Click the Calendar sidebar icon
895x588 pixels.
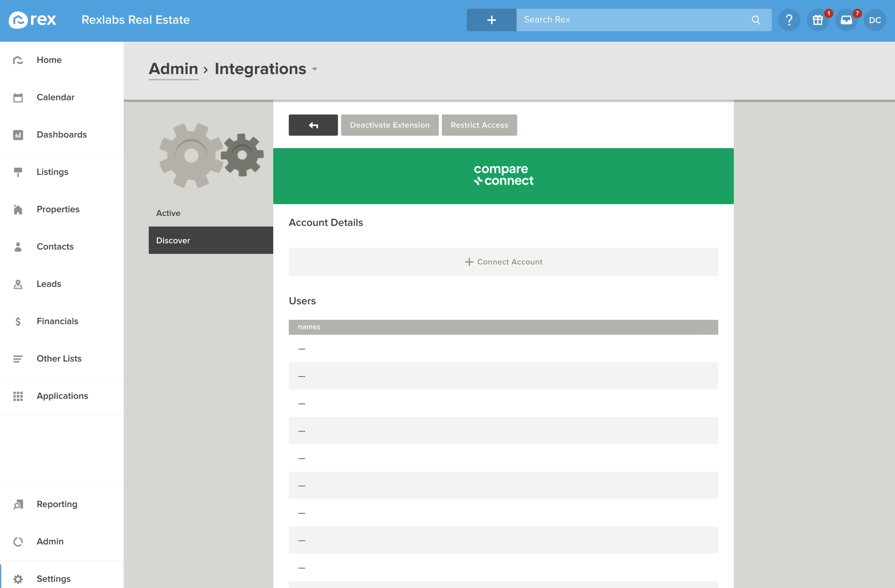tap(18, 97)
